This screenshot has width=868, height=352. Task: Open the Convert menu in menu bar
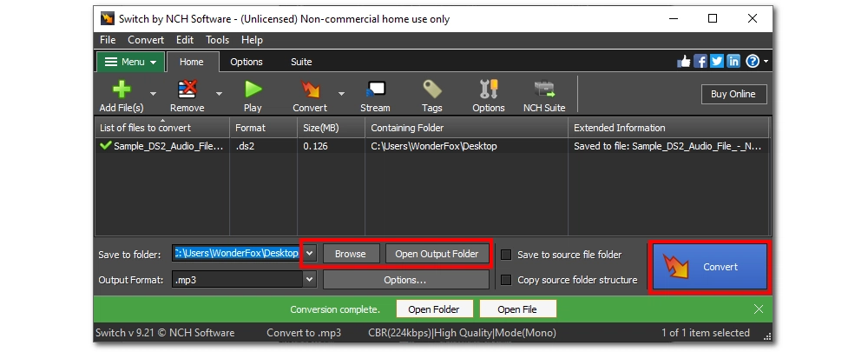146,40
